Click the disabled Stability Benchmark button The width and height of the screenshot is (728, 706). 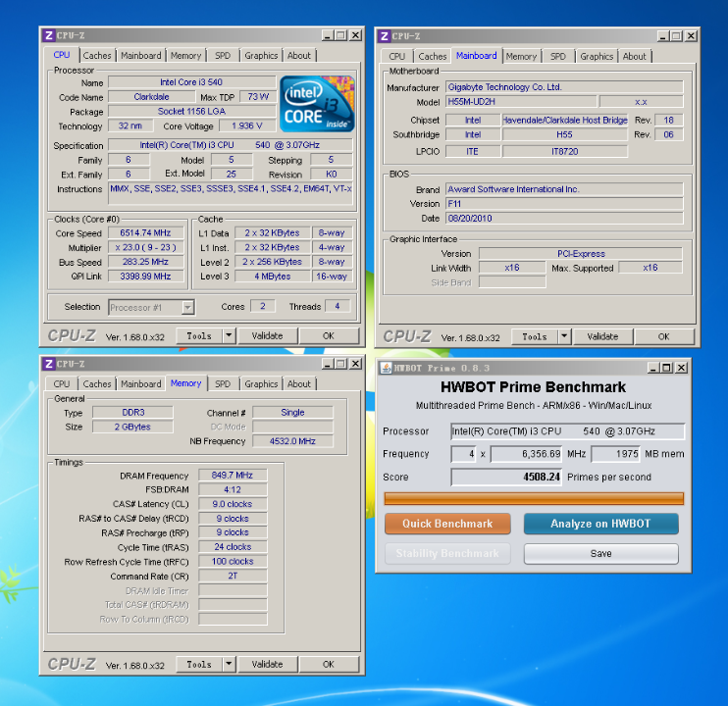tap(447, 553)
